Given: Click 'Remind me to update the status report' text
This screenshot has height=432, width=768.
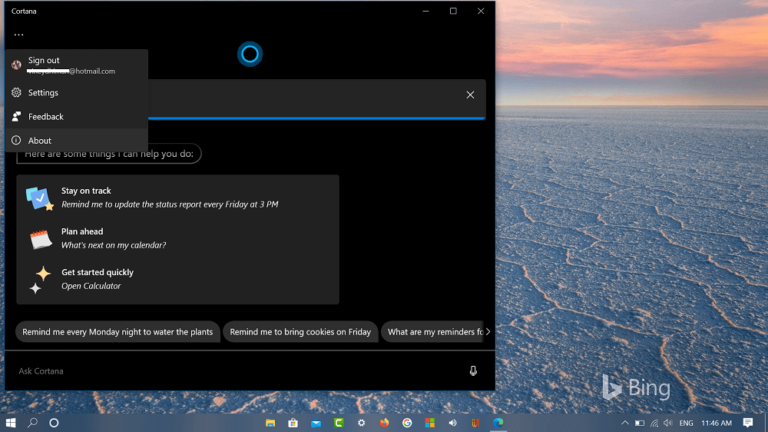Looking at the screenshot, I should click(170, 205).
